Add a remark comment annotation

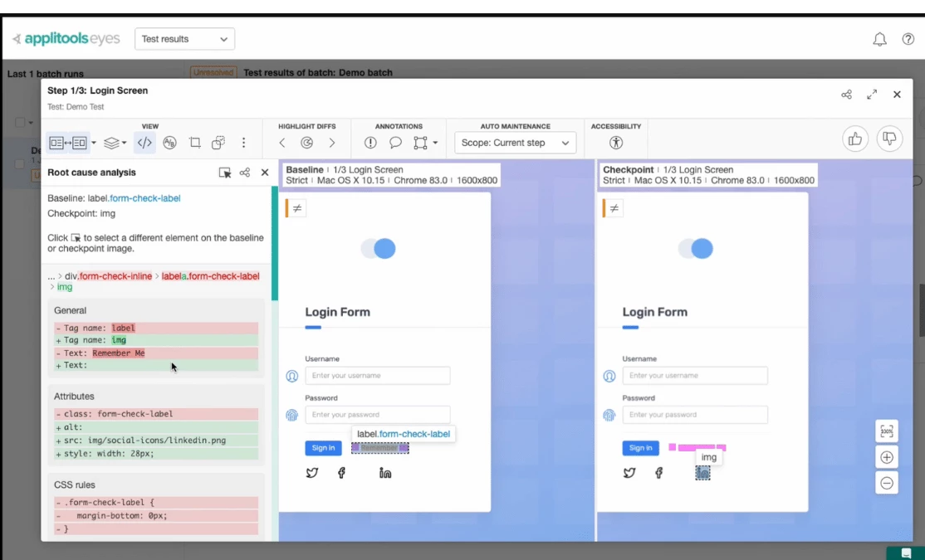point(395,143)
